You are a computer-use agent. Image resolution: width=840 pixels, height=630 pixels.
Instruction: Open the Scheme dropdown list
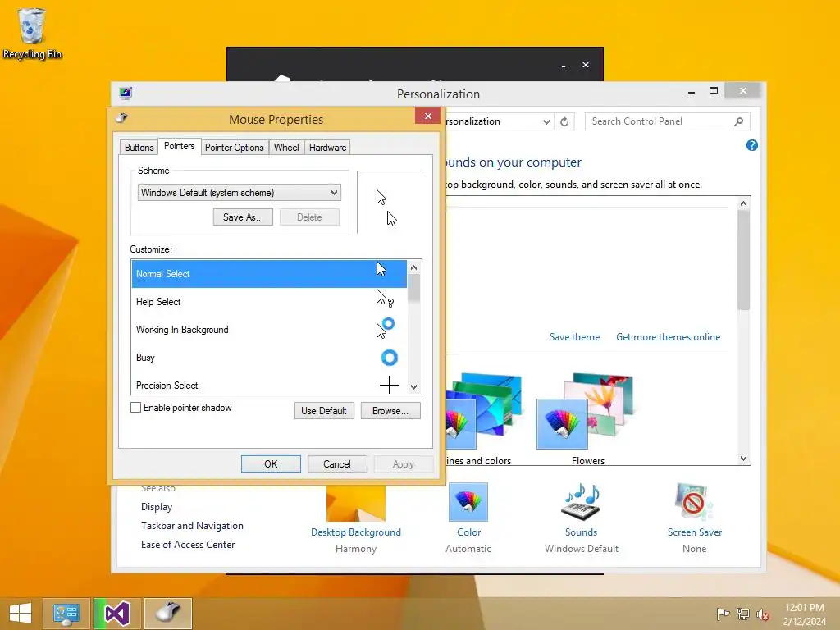pyautogui.click(x=239, y=192)
